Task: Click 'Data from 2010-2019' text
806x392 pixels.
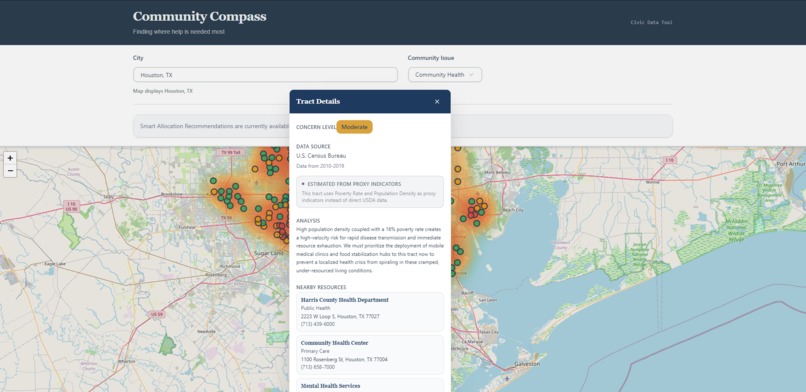Action: tap(320, 166)
